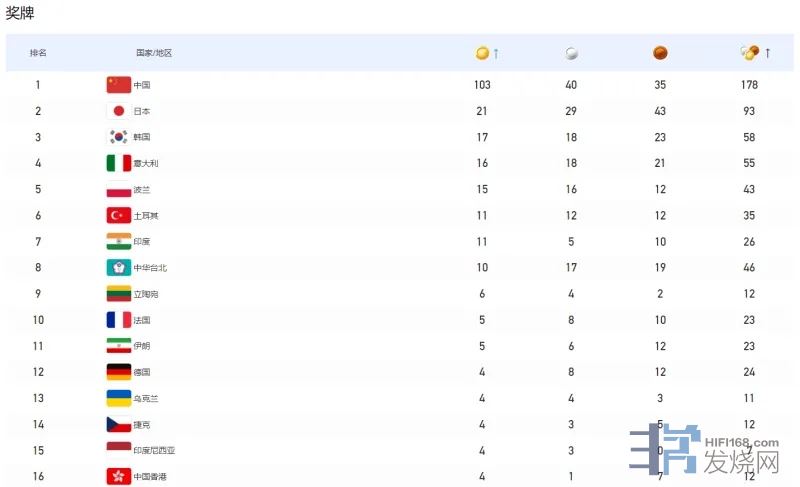Click China's flag icon

point(119,85)
